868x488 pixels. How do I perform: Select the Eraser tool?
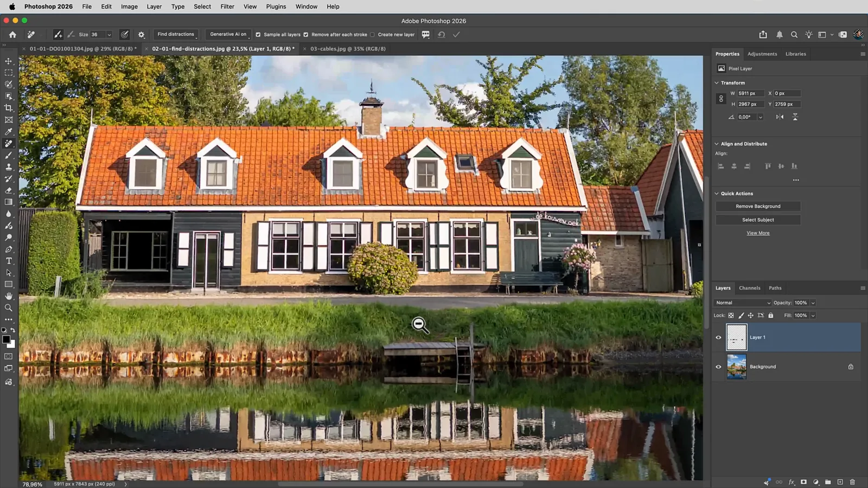(9, 190)
